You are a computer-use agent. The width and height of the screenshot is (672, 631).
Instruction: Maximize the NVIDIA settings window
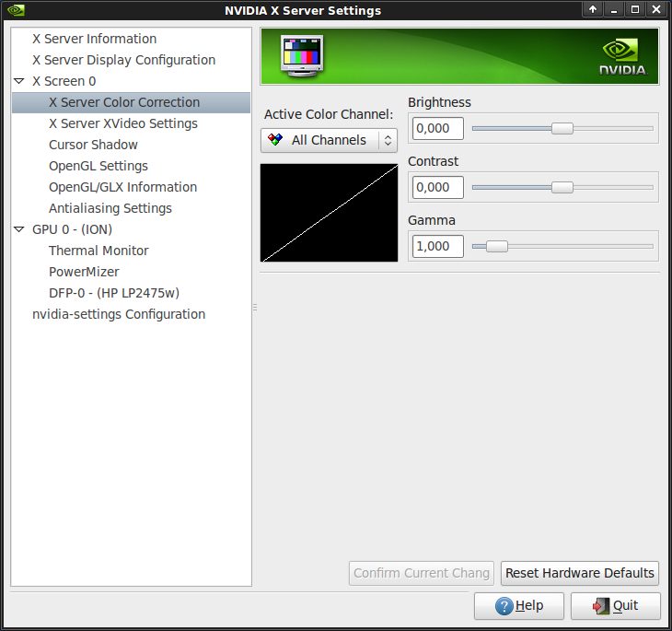coord(635,9)
